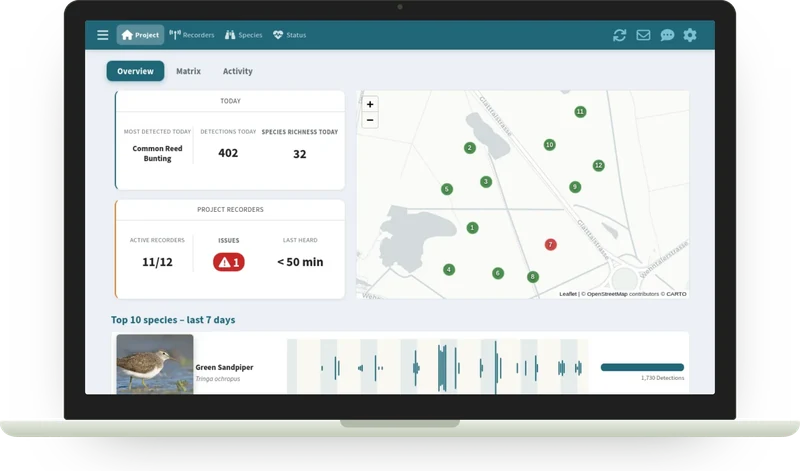Click the species richness value 32

299,154
